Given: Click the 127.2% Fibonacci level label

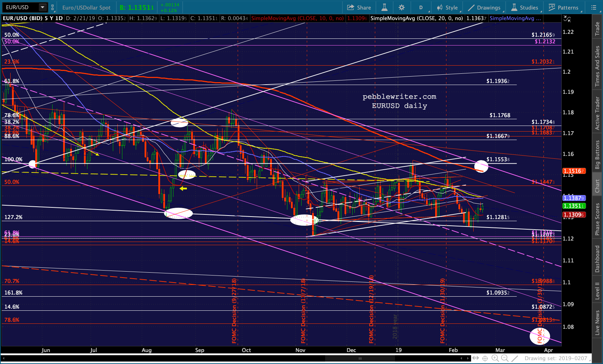Looking at the screenshot, I should tap(13, 217).
